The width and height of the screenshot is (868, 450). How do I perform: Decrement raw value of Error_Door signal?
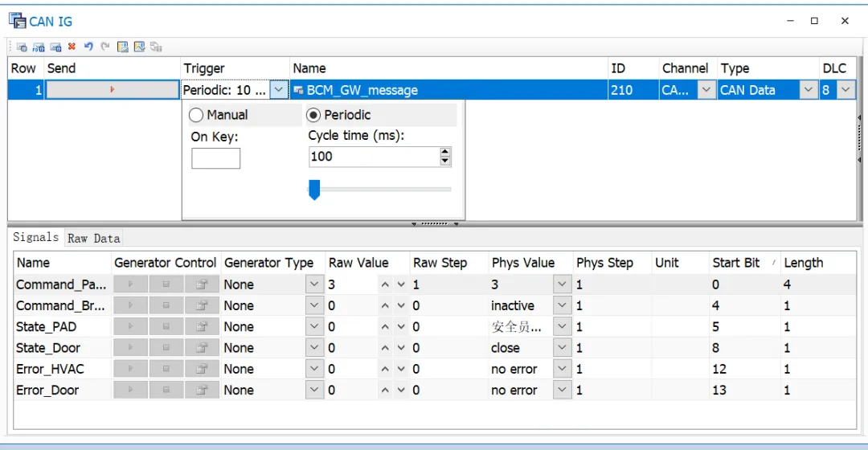tap(401, 390)
